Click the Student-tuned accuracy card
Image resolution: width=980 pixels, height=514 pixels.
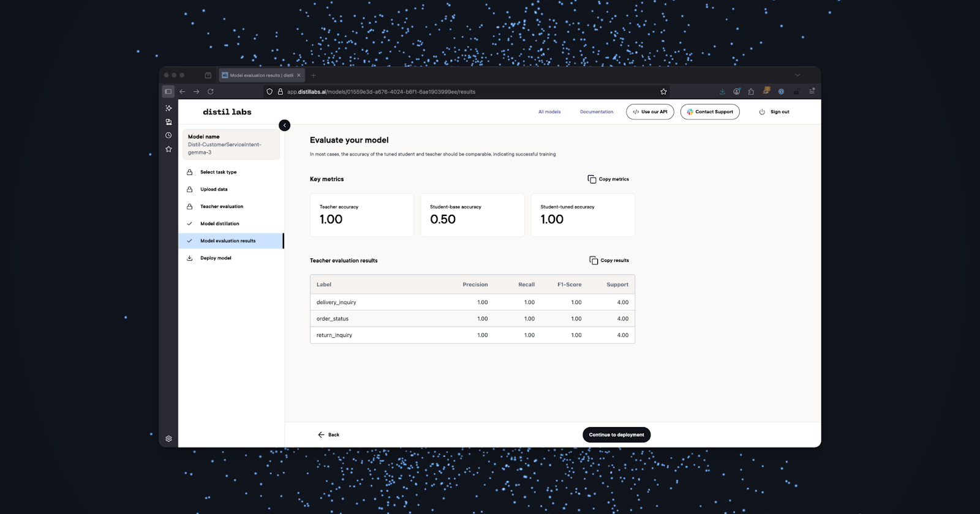(x=583, y=215)
